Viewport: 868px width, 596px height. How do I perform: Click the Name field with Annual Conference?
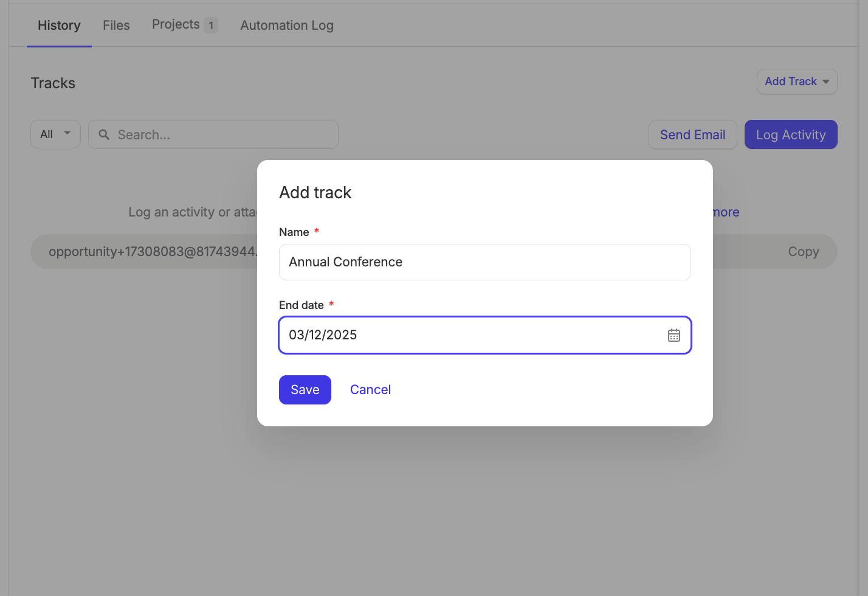click(484, 262)
